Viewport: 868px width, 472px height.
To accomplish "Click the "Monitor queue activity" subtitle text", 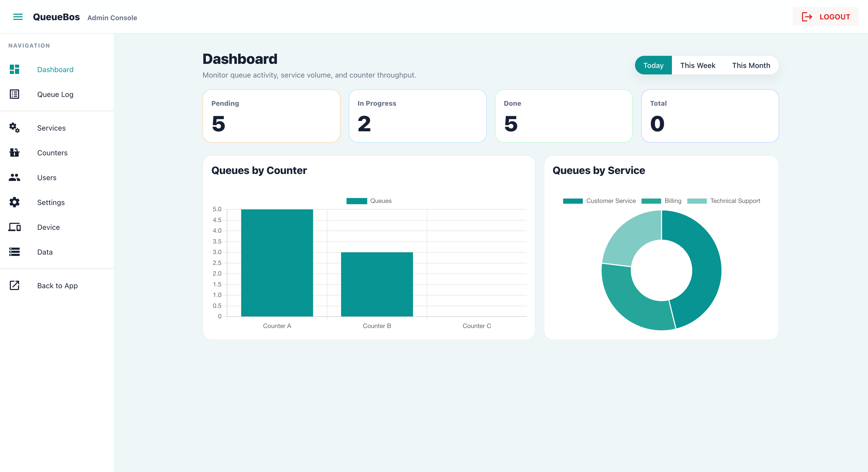I will click(x=309, y=75).
